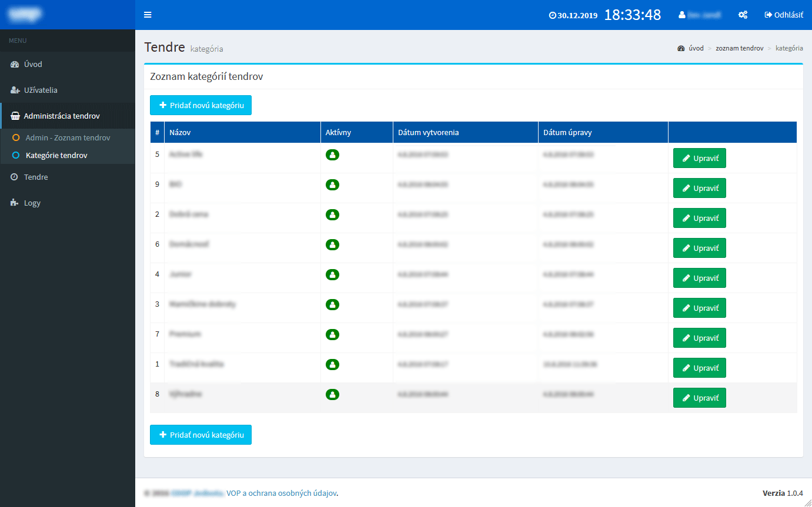Click the blurred logo in sidebar header

click(x=25, y=15)
